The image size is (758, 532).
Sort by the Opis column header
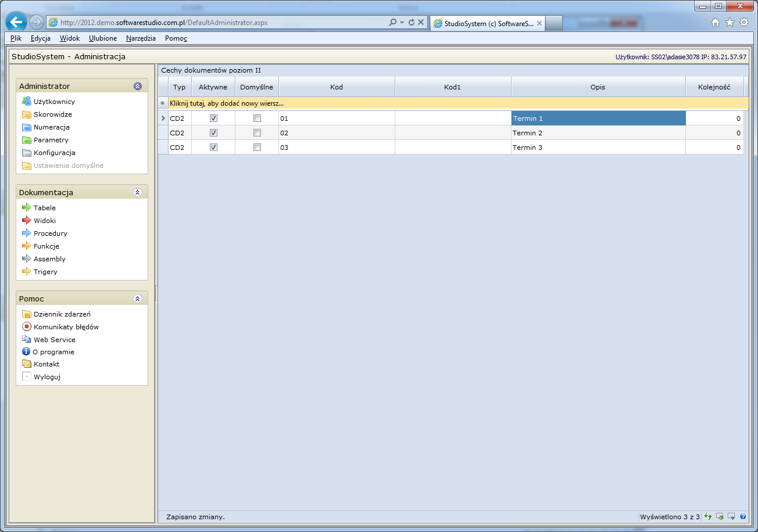coord(598,87)
